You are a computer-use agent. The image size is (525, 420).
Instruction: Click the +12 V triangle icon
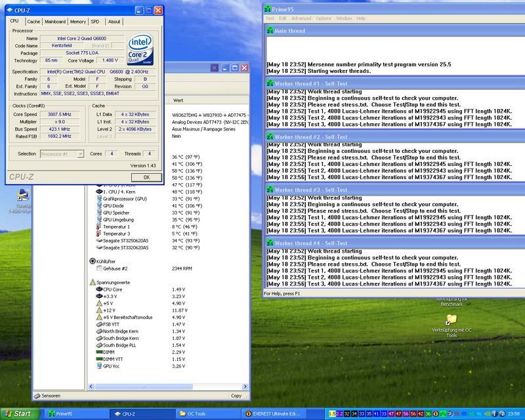click(x=99, y=310)
